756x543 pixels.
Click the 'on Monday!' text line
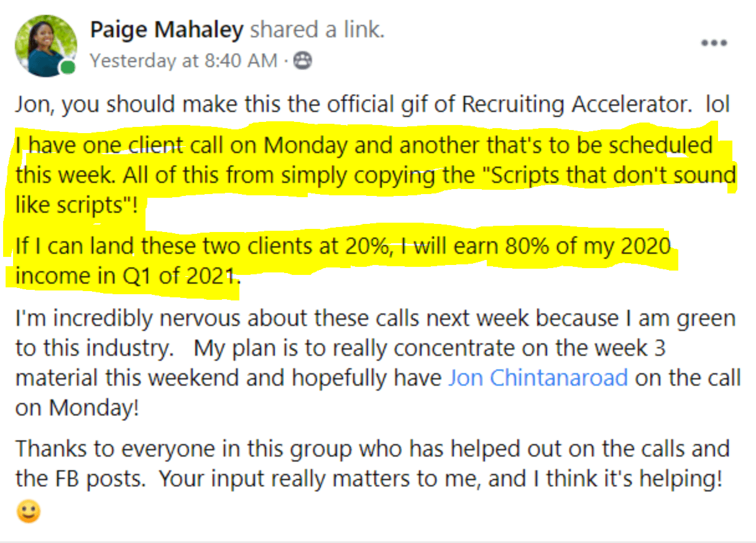tap(77, 407)
